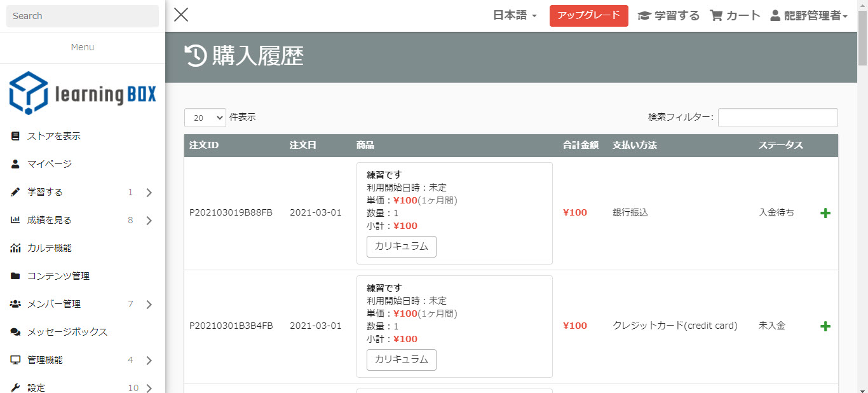Click the folder icon for コンテンツ管理
Viewport: 868px width, 393px height.
16,276
